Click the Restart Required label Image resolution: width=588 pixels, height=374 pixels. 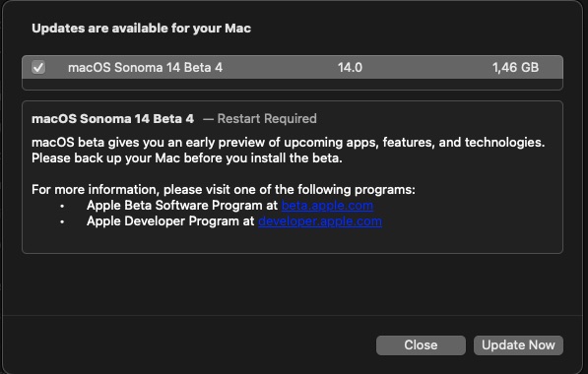pyautogui.click(x=267, y=119)
